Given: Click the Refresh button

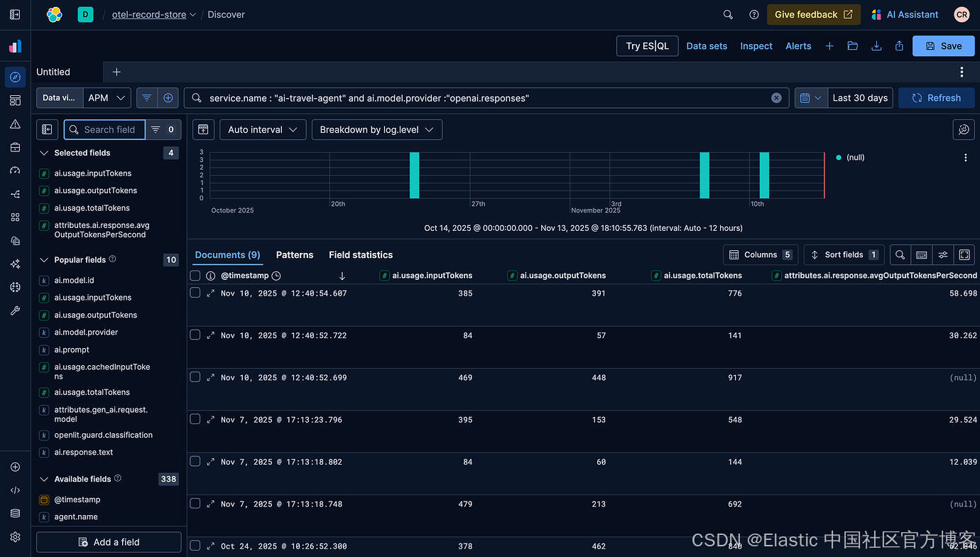Looking at the screenshot, I should coord(936,98).
